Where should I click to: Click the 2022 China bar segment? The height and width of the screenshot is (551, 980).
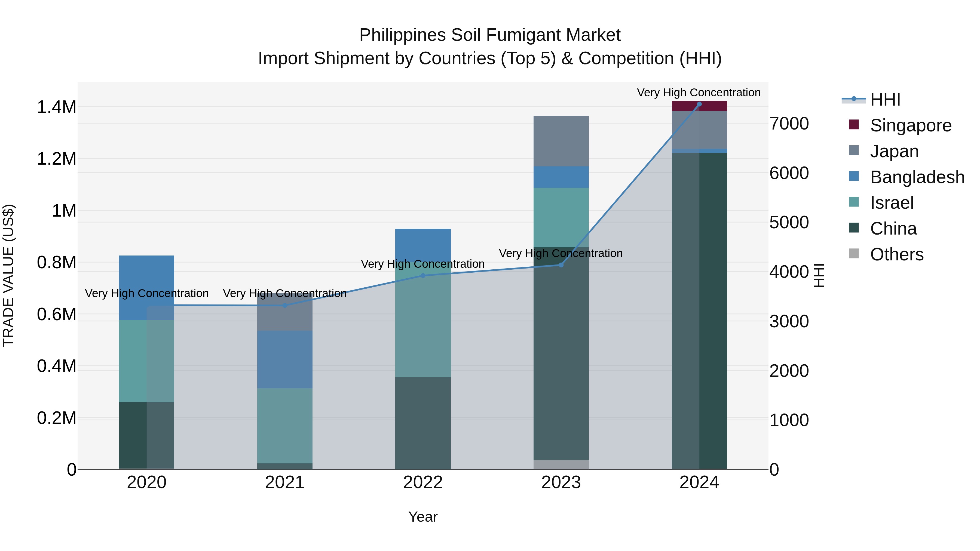423,423
